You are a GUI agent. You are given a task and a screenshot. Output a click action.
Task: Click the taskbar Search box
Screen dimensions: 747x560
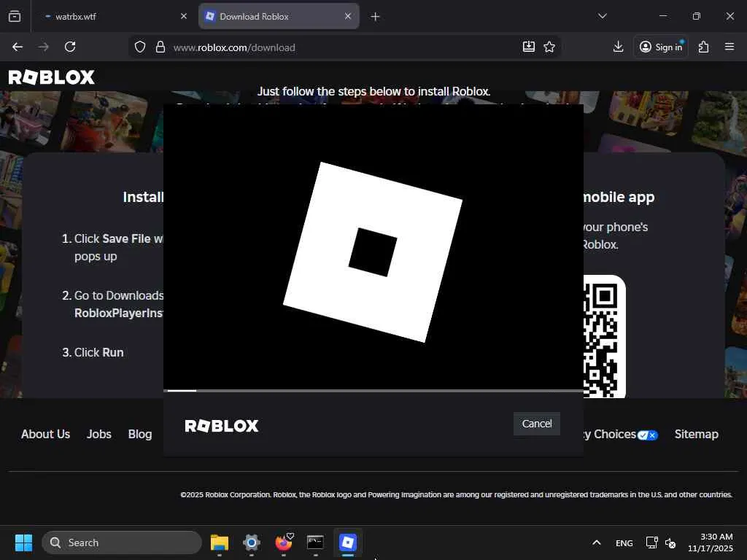pyautogui.click(x=122, y=542)
